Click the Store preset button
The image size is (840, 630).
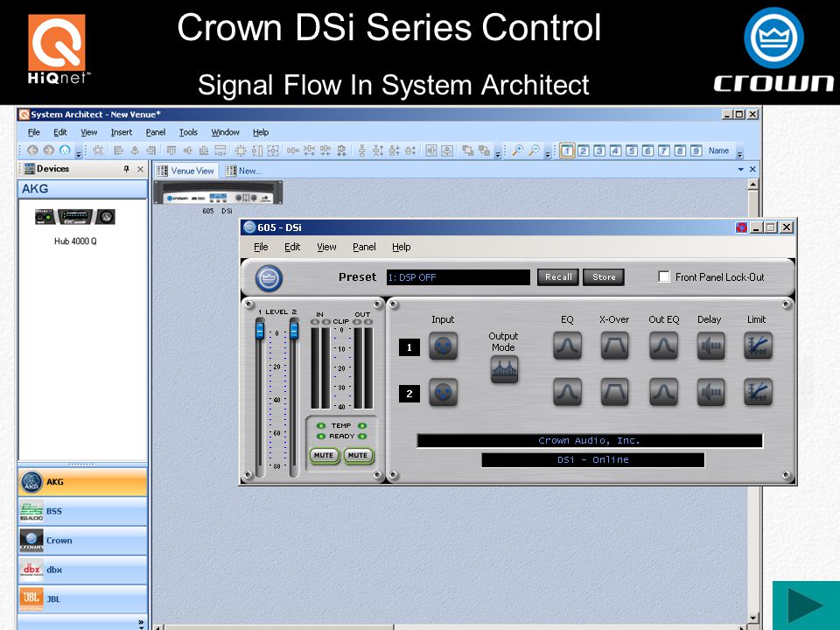pos(604,277)
